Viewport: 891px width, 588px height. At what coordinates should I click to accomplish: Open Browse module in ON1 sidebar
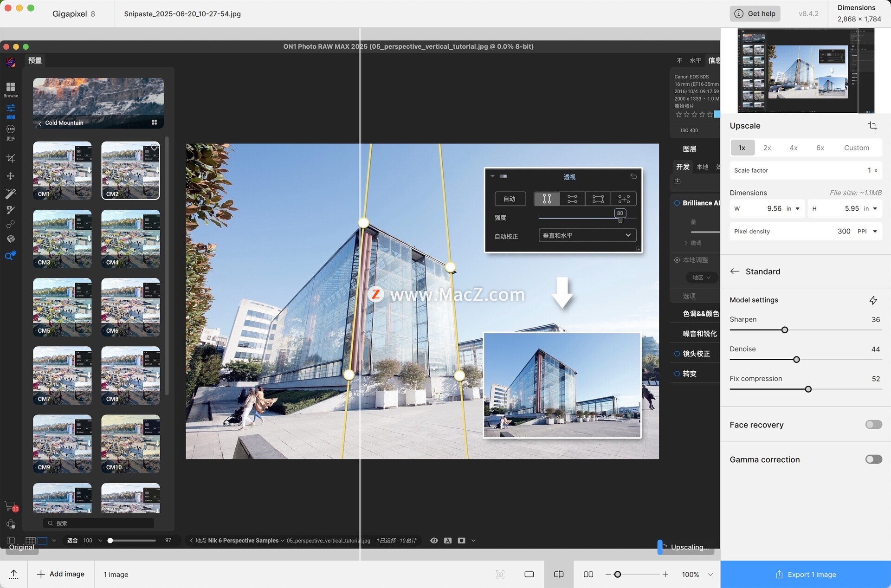(x=11, y=90)
